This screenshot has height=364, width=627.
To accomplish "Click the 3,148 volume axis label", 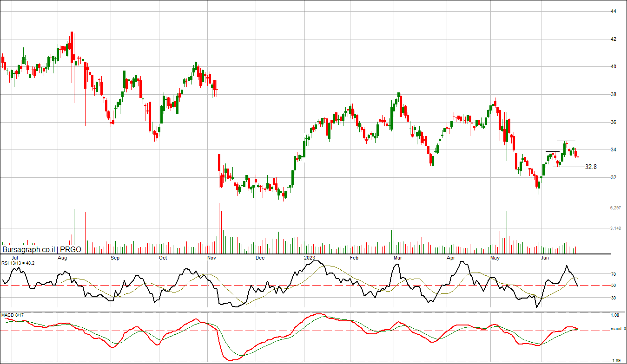I will 615,228.
